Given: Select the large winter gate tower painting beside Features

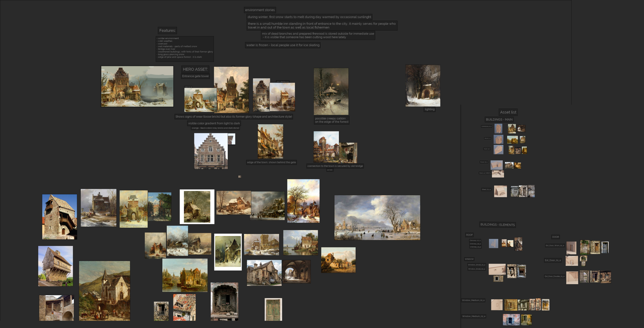Looking at the screenshot, I should coord(137,86).
